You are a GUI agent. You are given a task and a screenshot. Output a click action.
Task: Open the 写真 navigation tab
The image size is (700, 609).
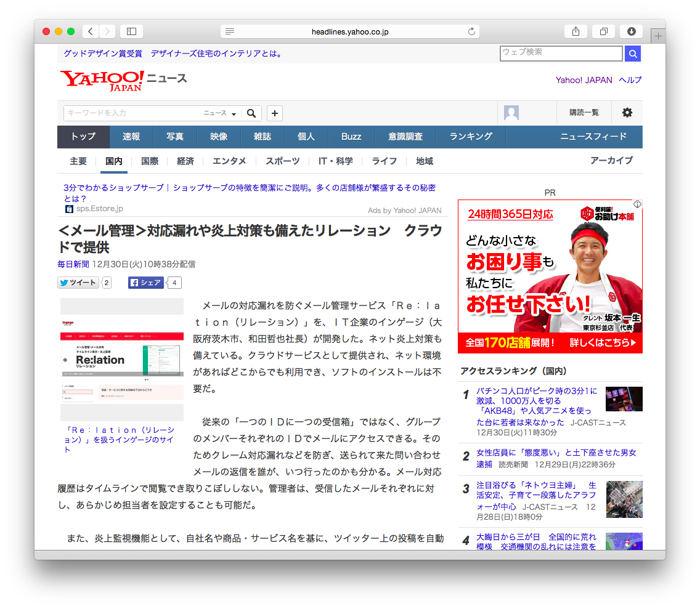click(175, 137)
